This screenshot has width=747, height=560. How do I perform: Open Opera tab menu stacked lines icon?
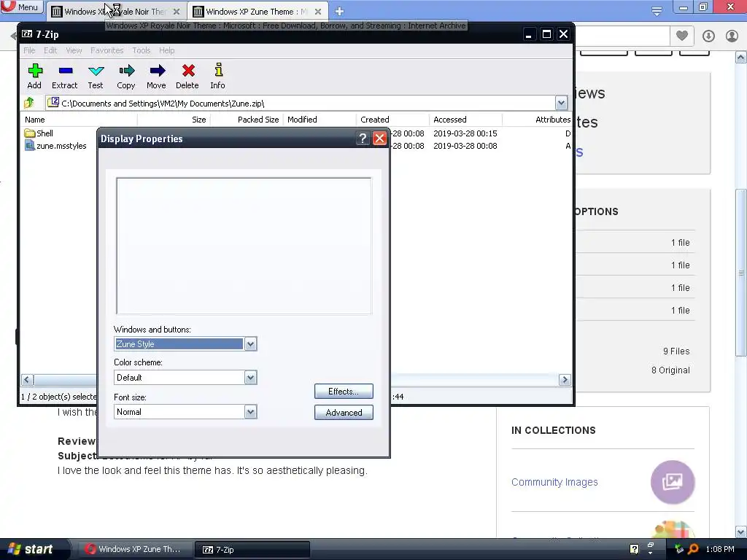[657, 11]
